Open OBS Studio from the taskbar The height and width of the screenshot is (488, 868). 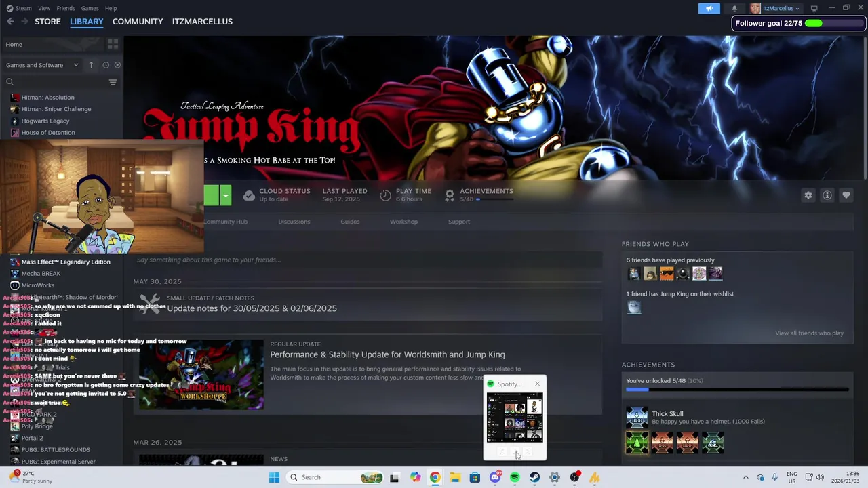click(x=575, y=477)
